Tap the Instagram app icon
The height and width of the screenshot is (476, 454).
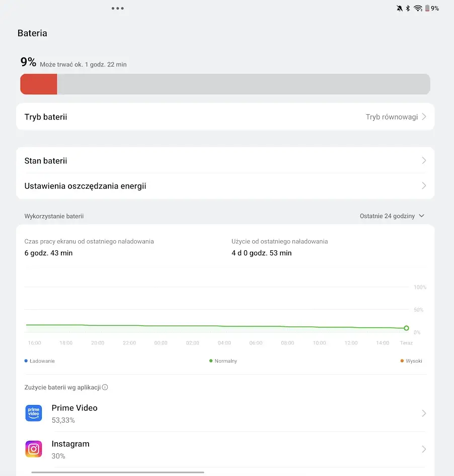tap(34, 449)
